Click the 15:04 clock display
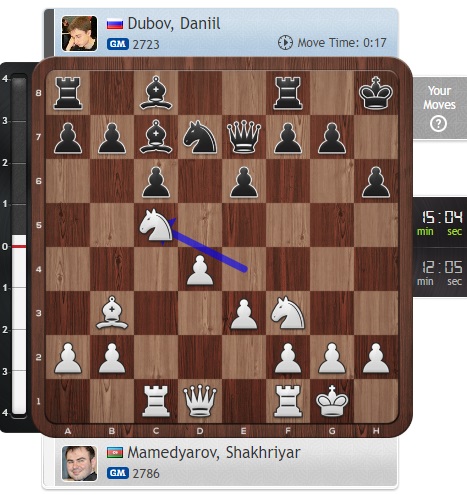The image size is (467, 495). click(442, 222)
